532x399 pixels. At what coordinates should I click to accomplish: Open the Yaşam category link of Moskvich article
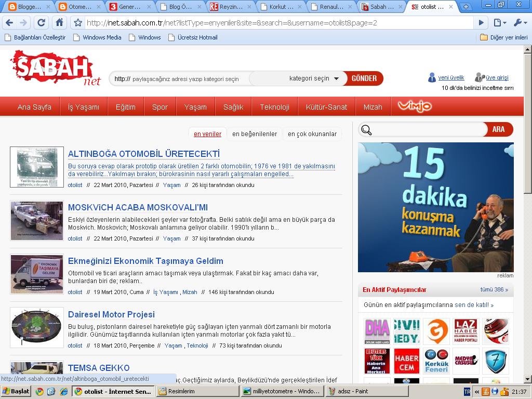tap(171, 238)
